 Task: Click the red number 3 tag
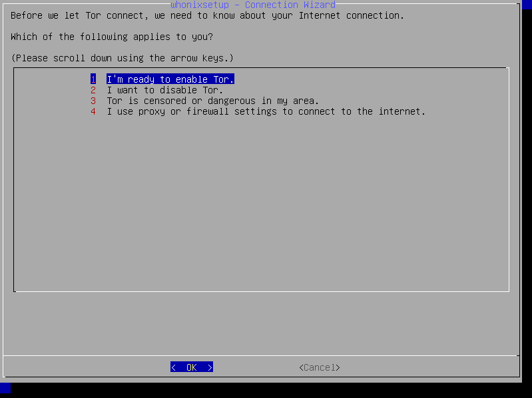(x=93, y=101)
